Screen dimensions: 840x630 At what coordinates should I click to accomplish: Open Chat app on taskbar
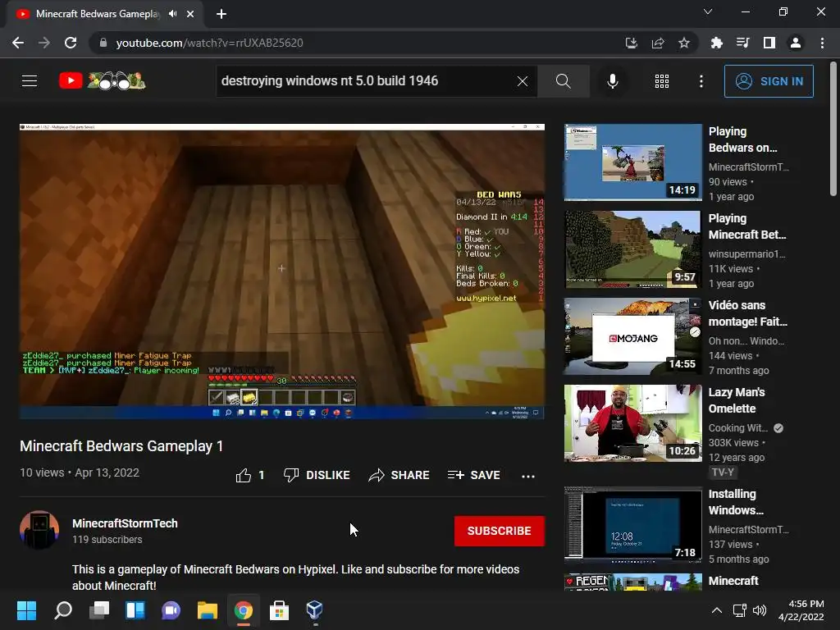point(171,610)
